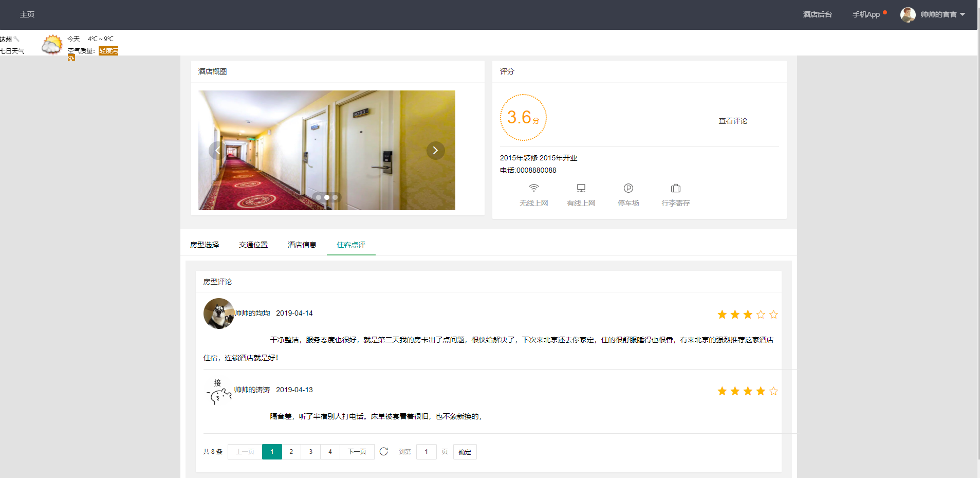The width and height of the screenshot is (980, 478).
Task: Open the 查看评论 link
Action: [732, 120]
